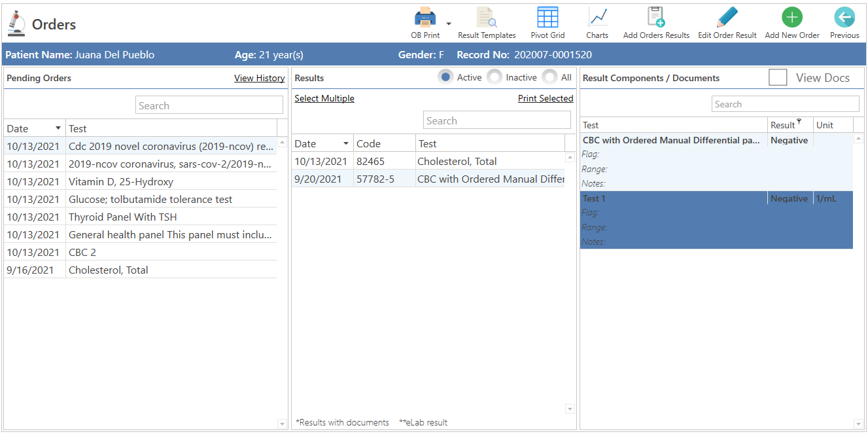868x434 pixels.
Task: Click the Test 1 component row
Action: pyautogui.click(x=716, y=220)
